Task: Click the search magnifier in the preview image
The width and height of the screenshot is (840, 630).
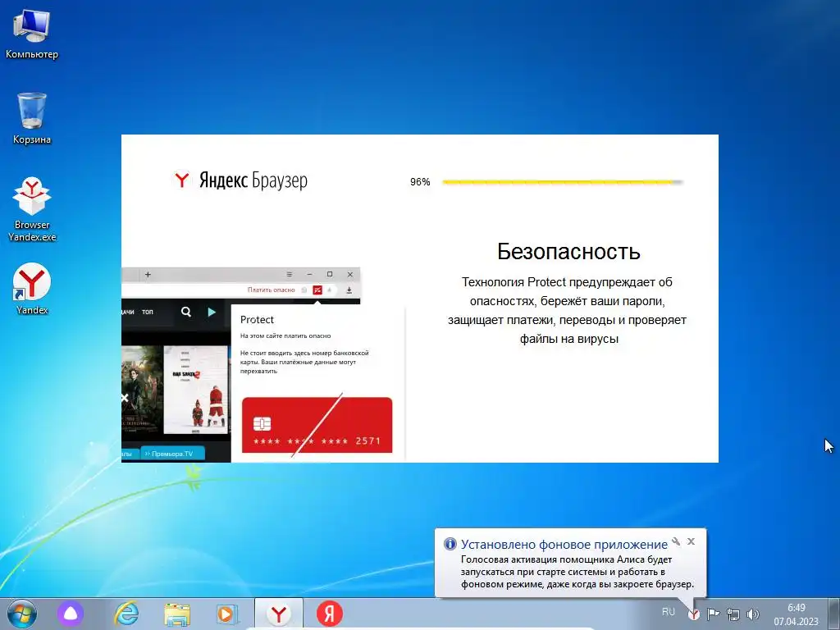Action: 186,312
